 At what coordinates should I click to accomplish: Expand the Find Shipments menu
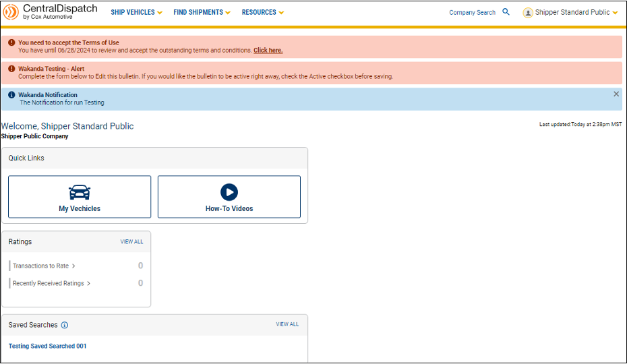tap(202, 12)
